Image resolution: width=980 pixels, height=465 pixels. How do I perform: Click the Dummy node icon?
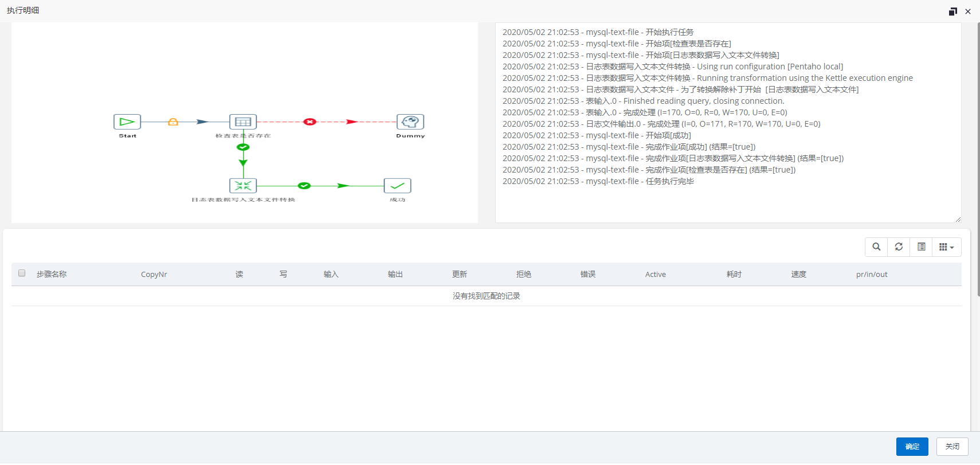(410, 122)
